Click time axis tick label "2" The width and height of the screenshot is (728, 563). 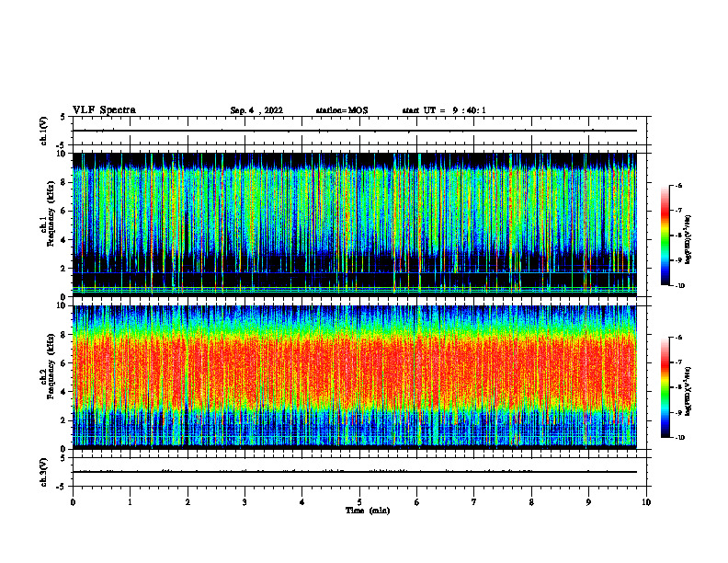188,502
